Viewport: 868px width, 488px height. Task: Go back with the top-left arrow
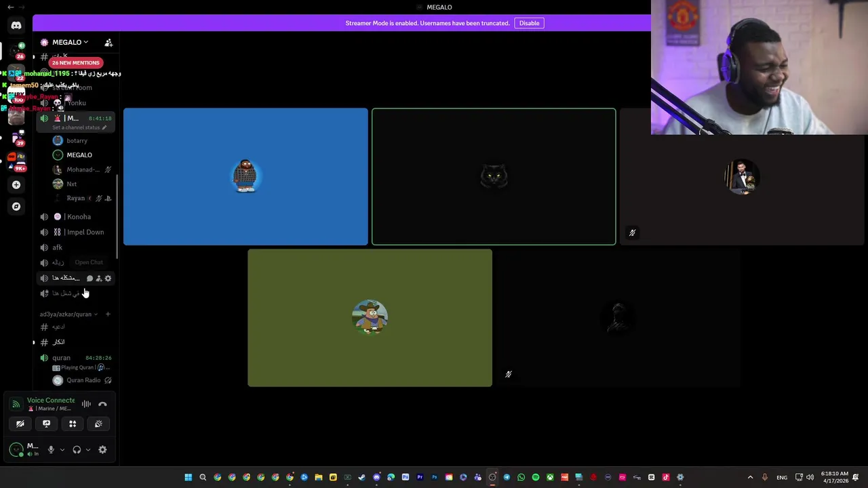[11, 7]
